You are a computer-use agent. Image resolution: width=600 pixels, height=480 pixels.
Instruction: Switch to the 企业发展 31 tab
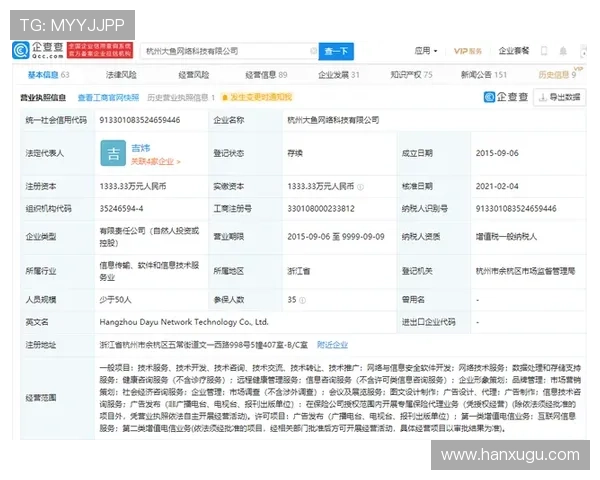coord(339,75)
